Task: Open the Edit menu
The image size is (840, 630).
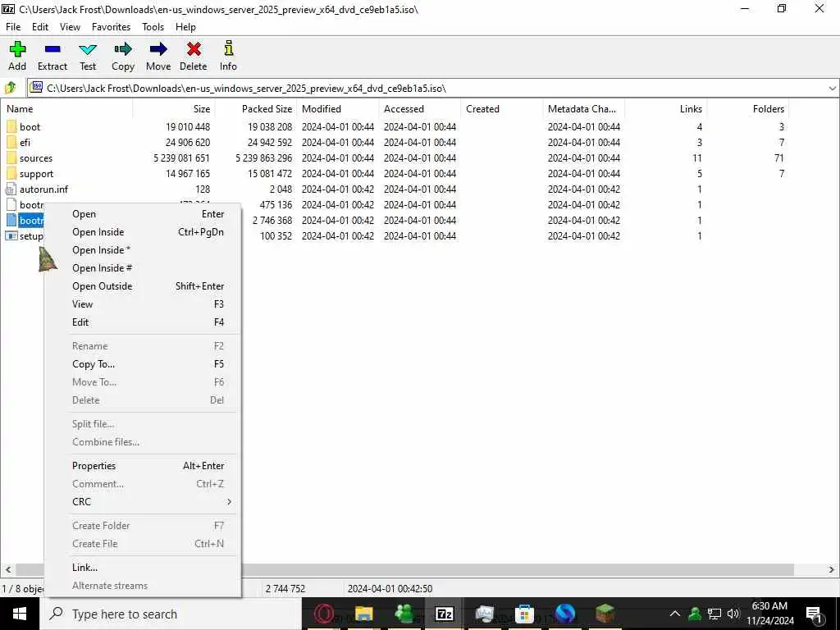Action: tap(40, 27)
